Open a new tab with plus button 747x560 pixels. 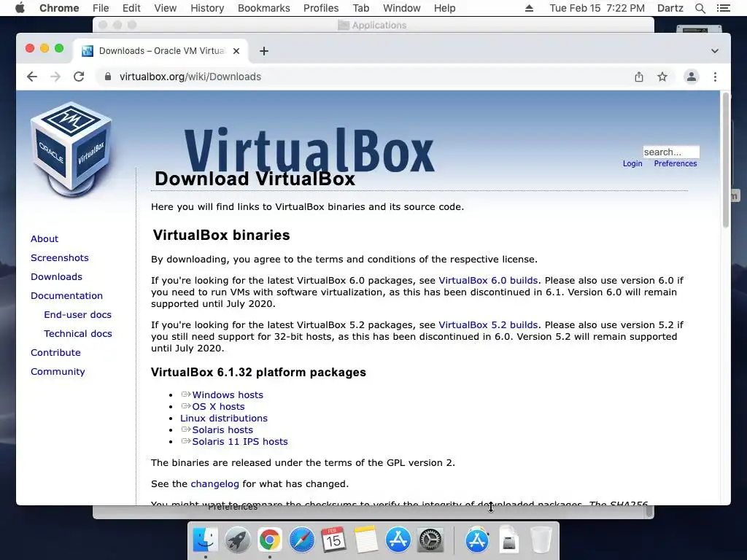[264, 51]
